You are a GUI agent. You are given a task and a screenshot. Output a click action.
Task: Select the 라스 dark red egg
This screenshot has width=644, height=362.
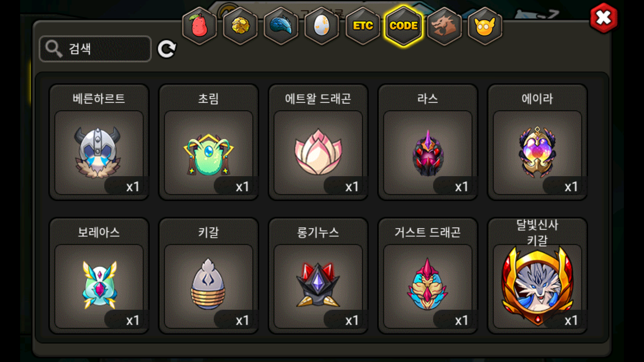click(x=427, y=142)
